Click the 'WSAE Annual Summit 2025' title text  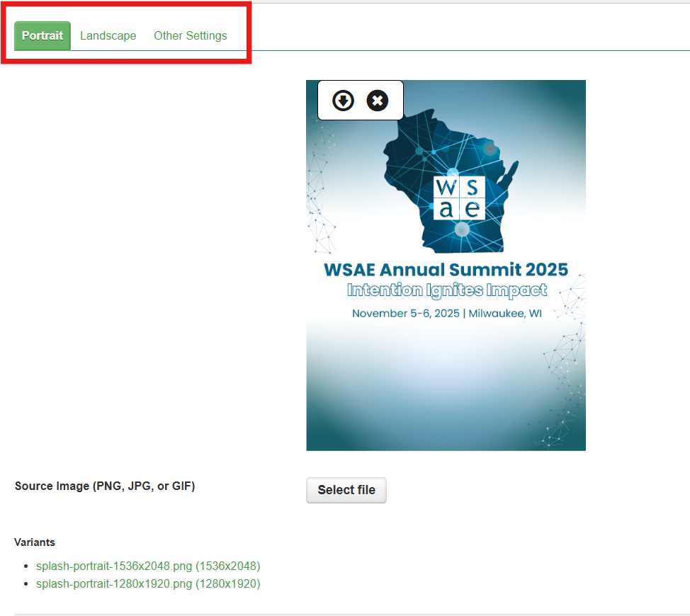(446, 270)
